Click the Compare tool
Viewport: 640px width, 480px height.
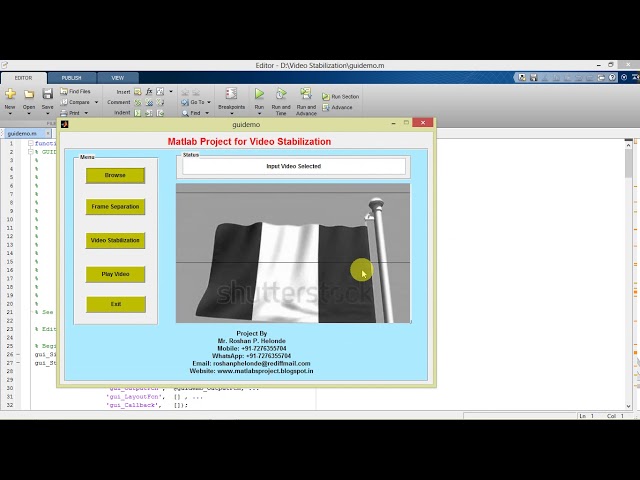click(x=75, y=102)
